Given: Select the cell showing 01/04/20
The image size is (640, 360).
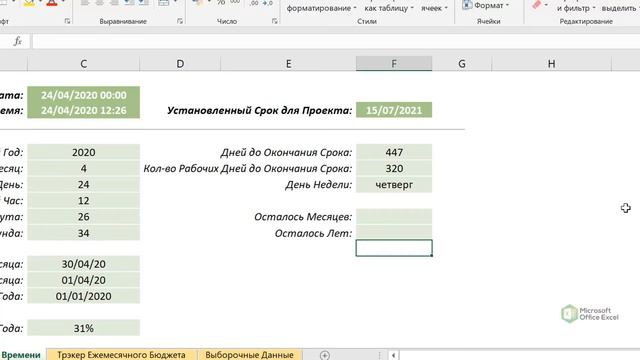Looking at the screenshot, I should click(x=84, y=280).
